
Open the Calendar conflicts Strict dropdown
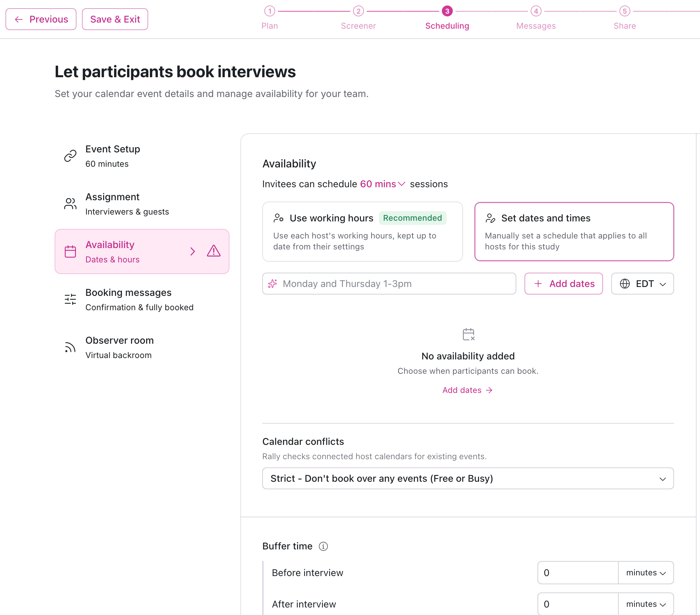(468, 478)
